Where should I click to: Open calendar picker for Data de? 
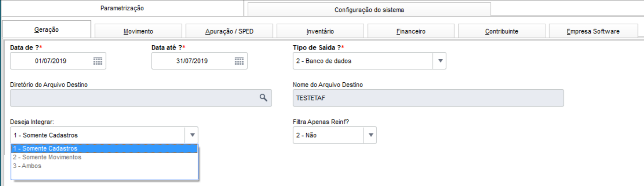pos(98,61)
